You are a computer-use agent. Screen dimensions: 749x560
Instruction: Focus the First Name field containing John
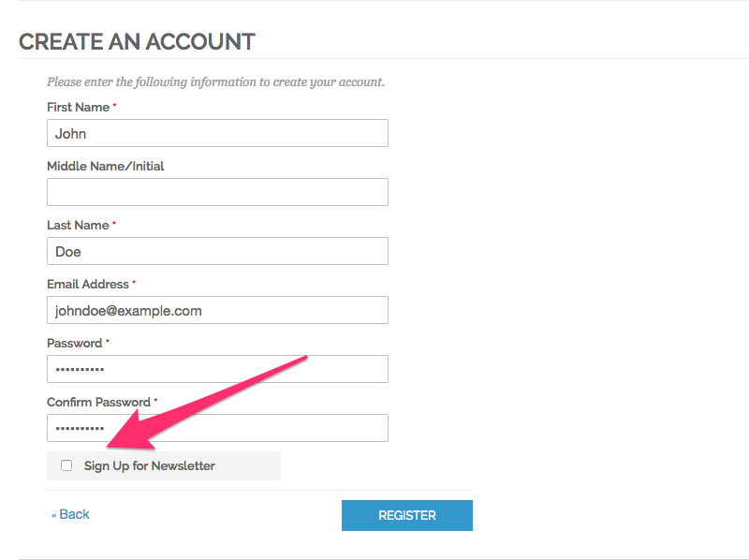(x=217, y=133)
